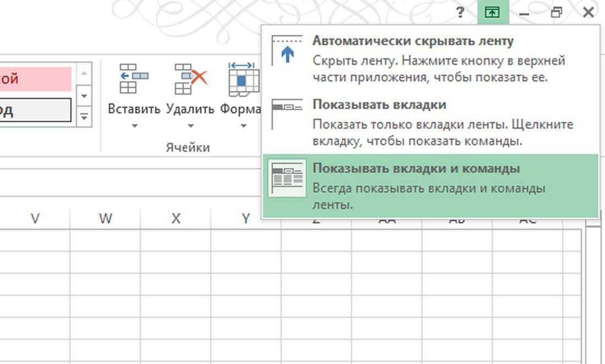Viewport: 605px width, 364px height.
Task: Click the Формат cells icon
Action: (x=243, y=79)
